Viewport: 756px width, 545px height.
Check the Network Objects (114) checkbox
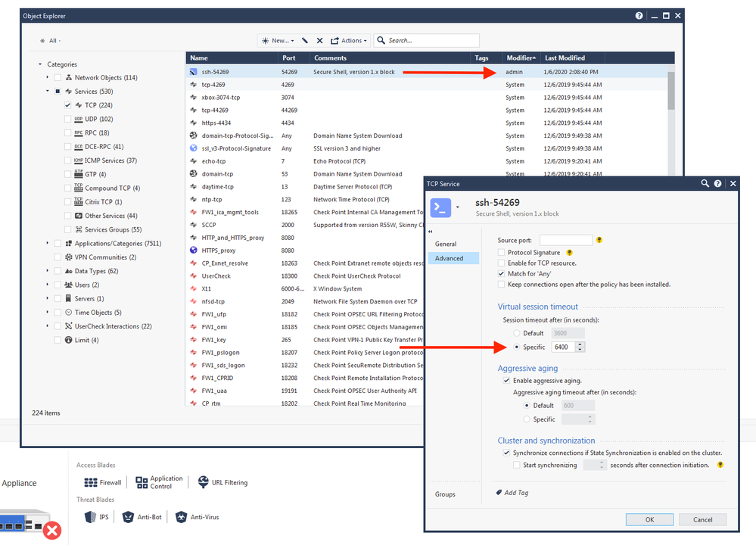[58, 78]
